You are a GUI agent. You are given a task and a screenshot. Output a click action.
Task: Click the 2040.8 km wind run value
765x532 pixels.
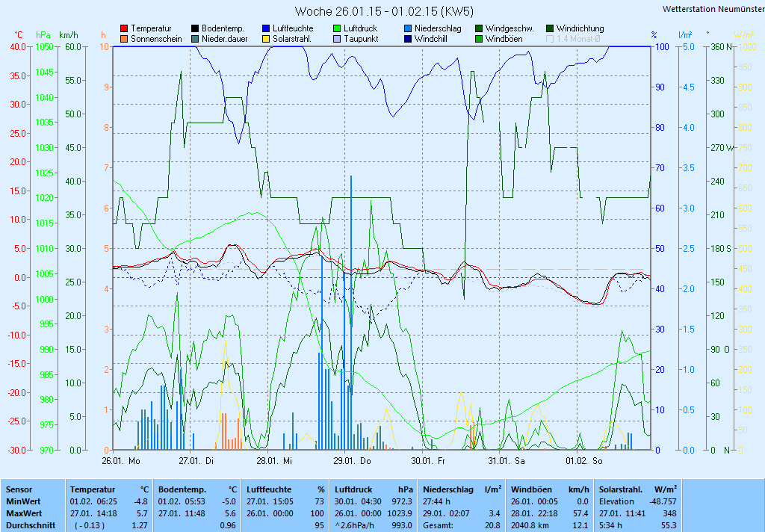(531, 526)
